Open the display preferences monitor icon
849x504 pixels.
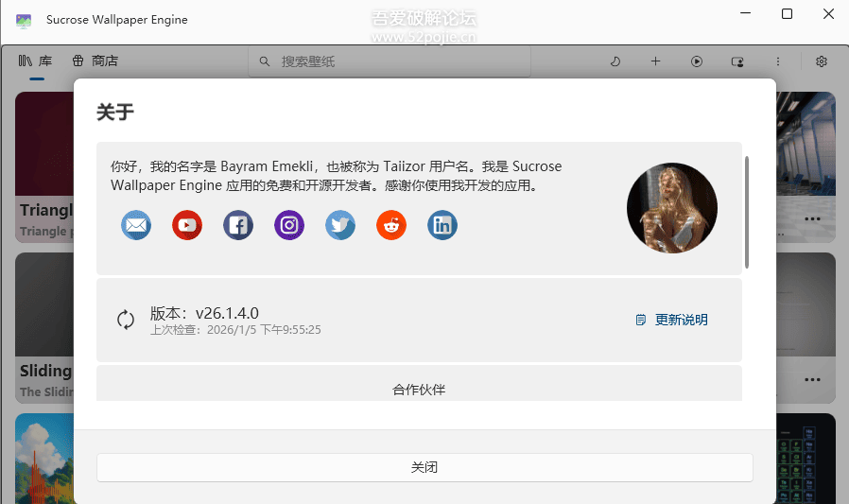coord(737,61)
